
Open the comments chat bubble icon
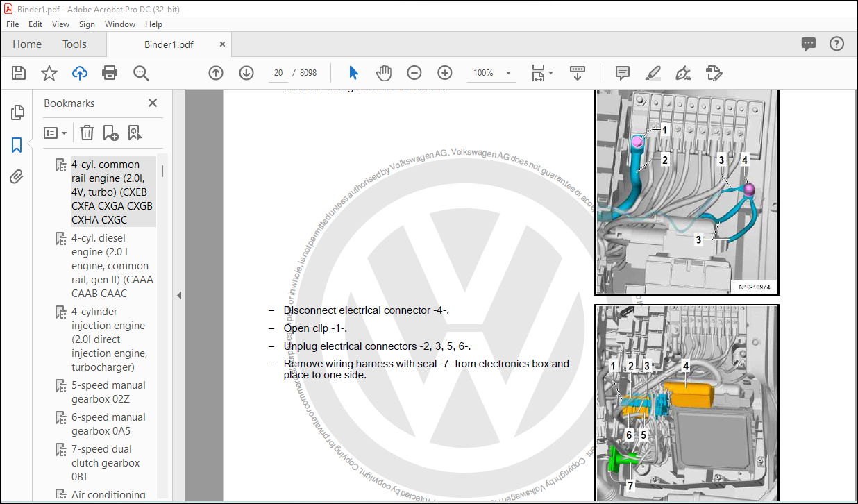[809, 44]
